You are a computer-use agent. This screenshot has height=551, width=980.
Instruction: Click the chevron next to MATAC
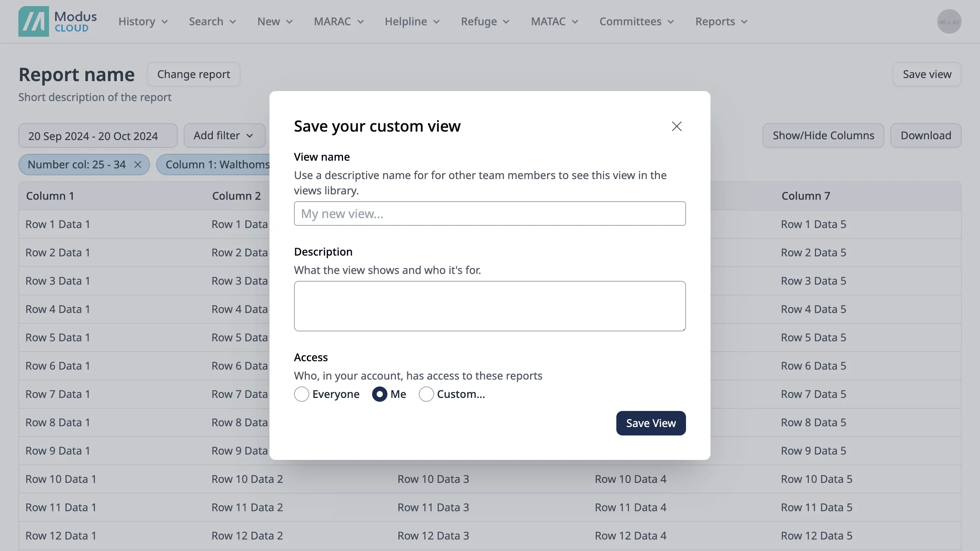[575, 22]
